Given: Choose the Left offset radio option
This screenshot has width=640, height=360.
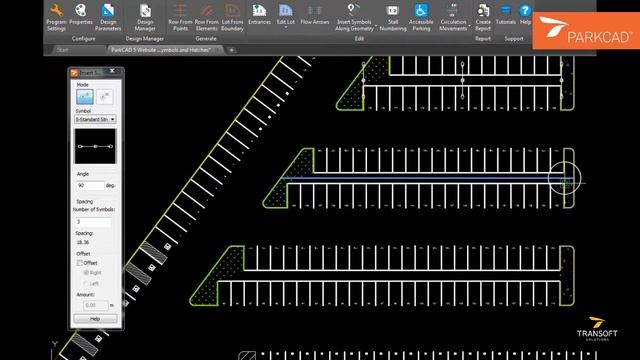Looking at the screenshot, I should (x=86, y=283).
